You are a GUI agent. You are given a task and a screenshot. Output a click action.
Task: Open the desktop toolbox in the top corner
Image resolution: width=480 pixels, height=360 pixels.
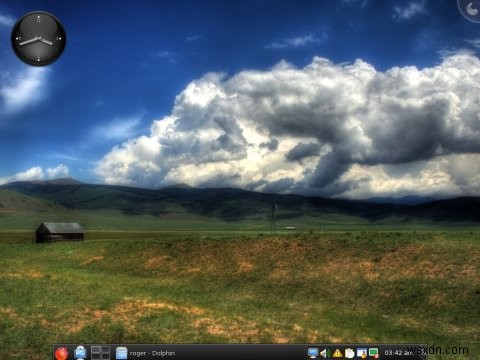pyautogui.click(x=471, y=9)
